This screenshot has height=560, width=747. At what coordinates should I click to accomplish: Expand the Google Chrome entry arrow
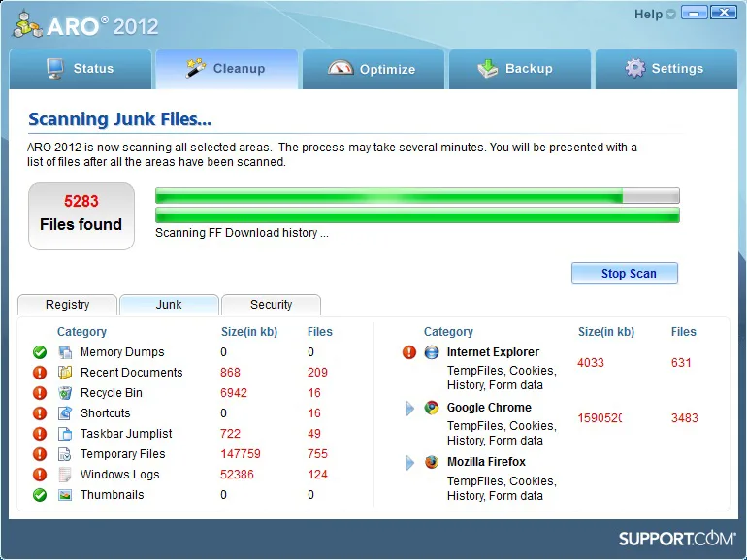point(409,408)
